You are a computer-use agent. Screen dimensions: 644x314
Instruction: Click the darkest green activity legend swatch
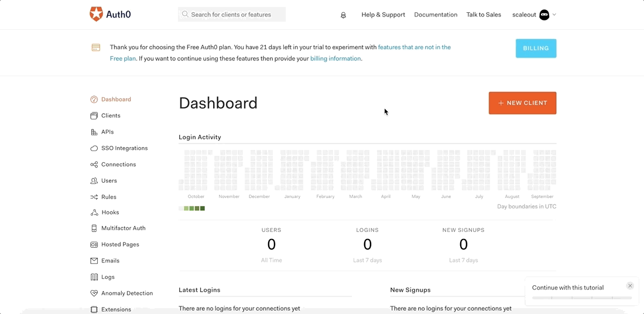coord(203,209)
